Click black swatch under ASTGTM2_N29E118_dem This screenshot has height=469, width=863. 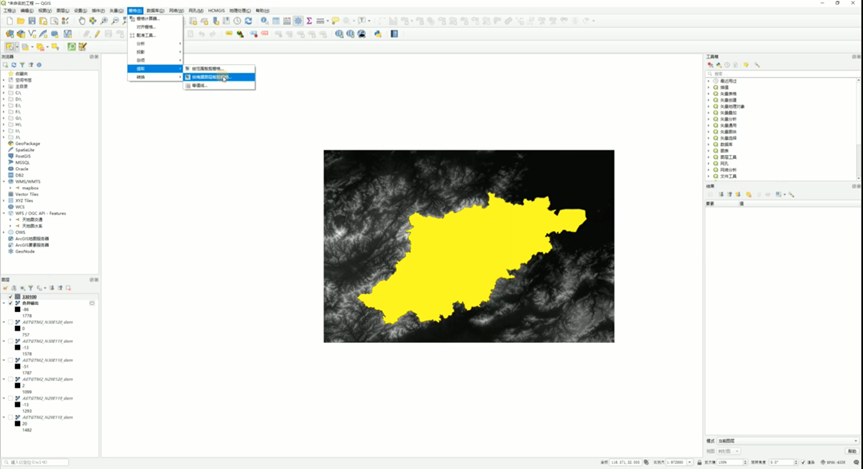click(x=18, y=424)
